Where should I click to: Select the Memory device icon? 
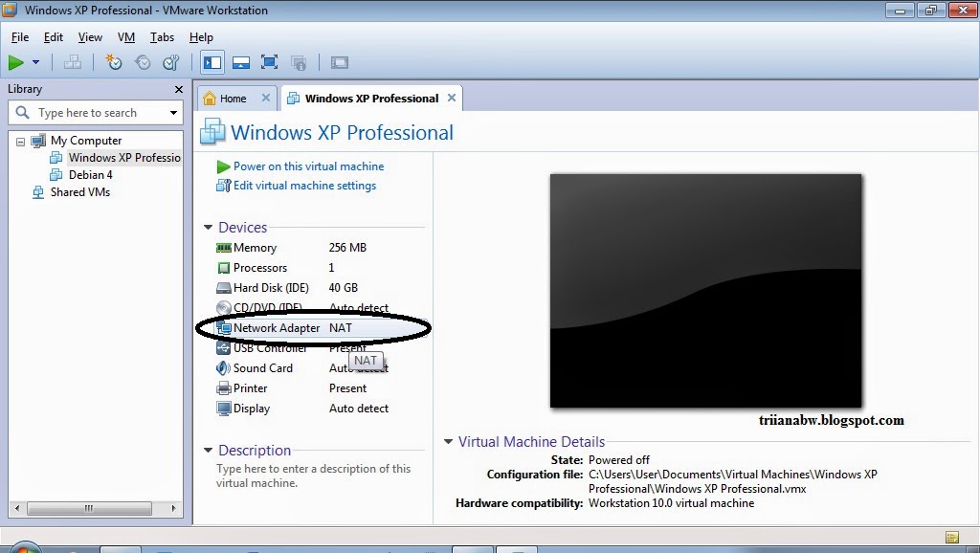coord(224,247)
